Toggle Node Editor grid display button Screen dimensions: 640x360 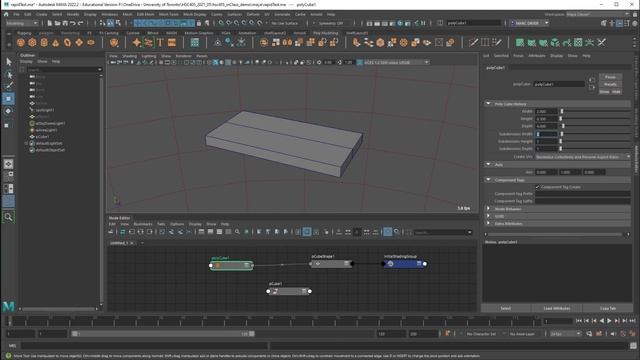tap(388, 232)
